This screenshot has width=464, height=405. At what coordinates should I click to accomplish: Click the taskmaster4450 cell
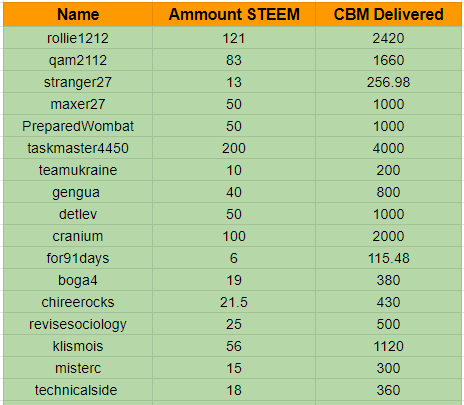pyautogui.click(x=78, y=148)
